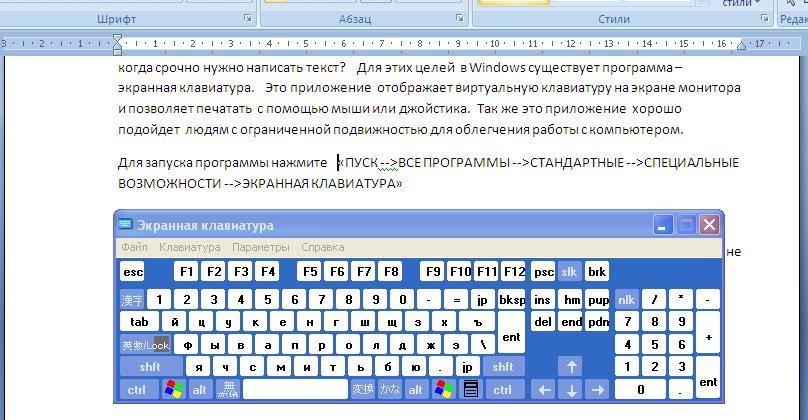The height and width of the screenshot is (420, 808).
Task: Click the jp key next to equals
Action: pos(482,299)
